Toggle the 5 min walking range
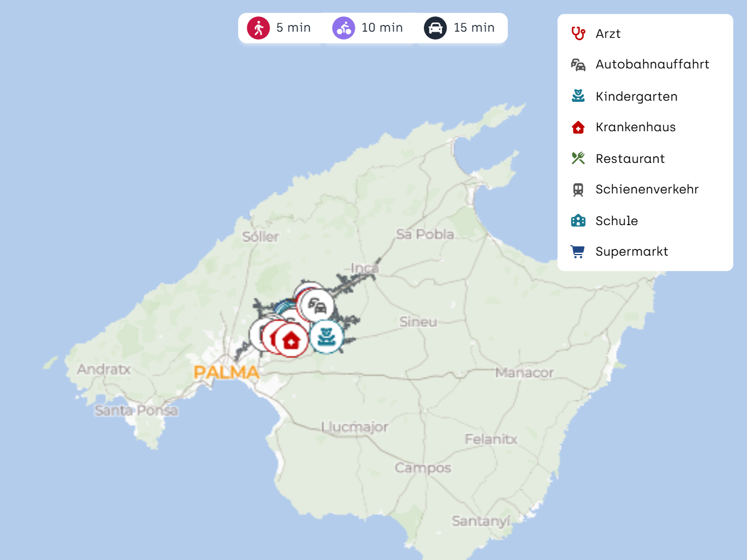The width and height of the screenshot is (747, 560). [x=280, y=28]
